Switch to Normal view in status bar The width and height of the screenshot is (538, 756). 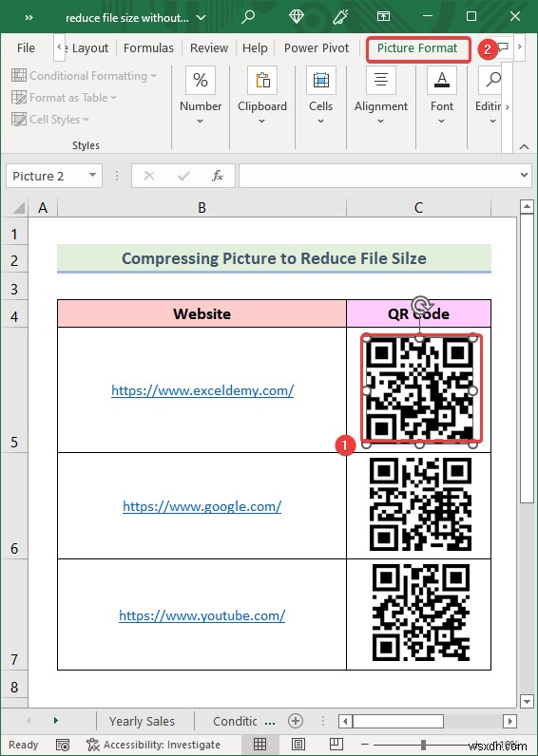[x=259, y=744]
